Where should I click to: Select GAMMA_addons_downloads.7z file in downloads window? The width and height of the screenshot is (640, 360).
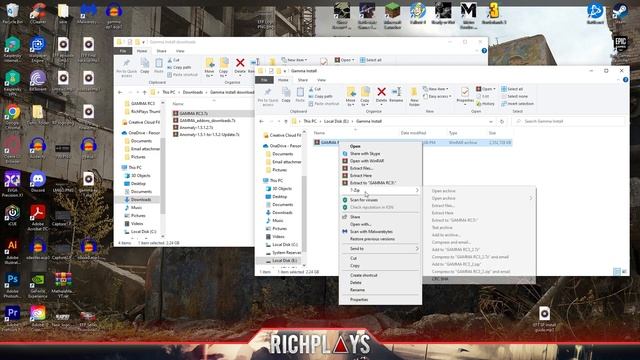pyautogui.click(x=207, y=120)
